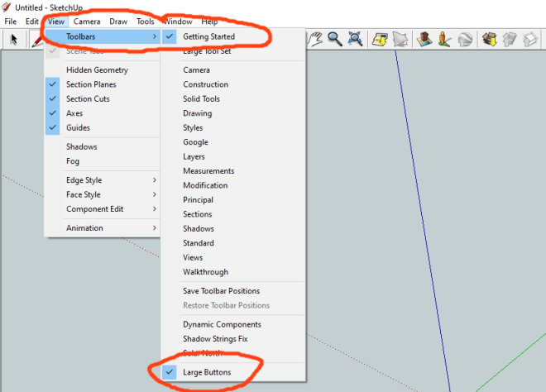Show the Drawing toolbar
This screenshot has height=392, width=546.
pos(233,113)
